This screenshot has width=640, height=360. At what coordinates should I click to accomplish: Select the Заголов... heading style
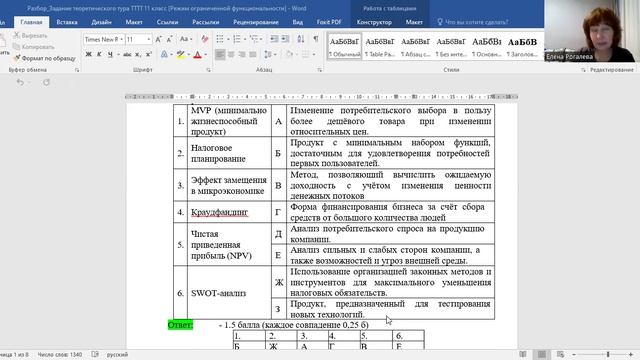click(522, 47)
